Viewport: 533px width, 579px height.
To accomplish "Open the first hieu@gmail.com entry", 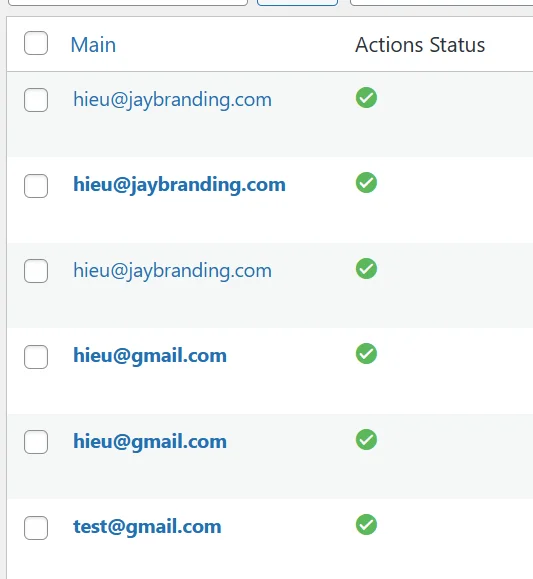I will tap(150, 356).
